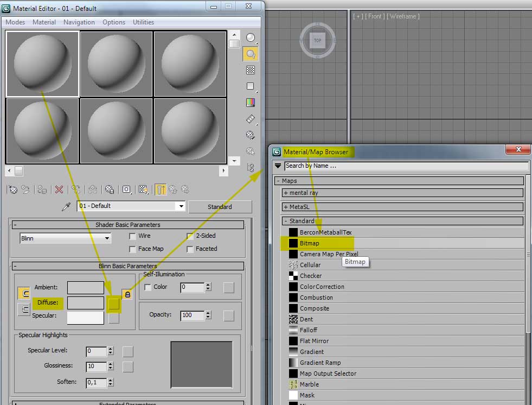Click the ViewCube TOP face
The image size is (532, 405).
(x=318, y=40)
